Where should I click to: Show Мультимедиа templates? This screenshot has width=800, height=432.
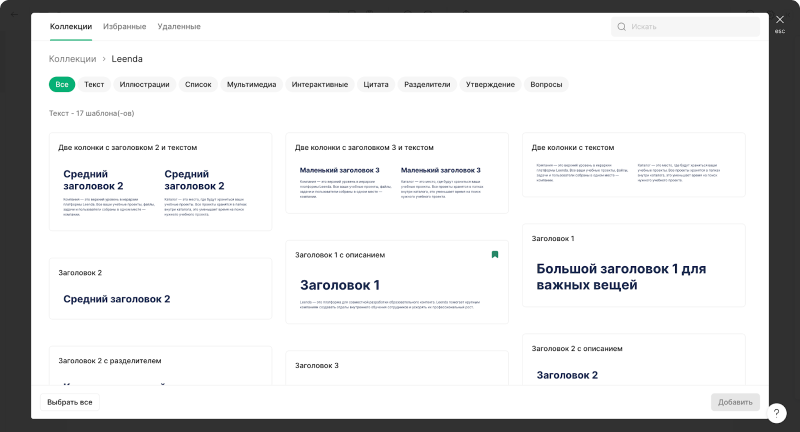coord(251,85)
